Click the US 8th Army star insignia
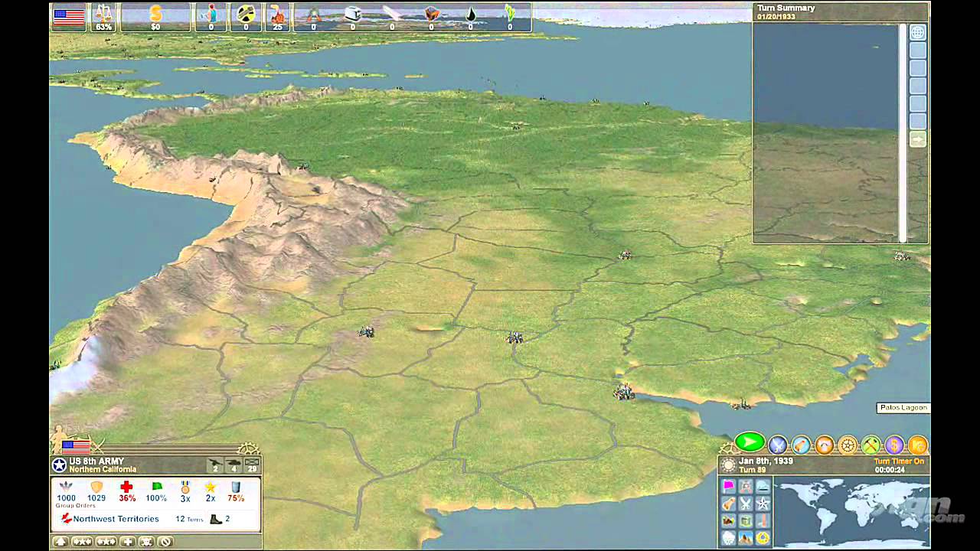Image resolution: width=980 pixels, height=551 pixels. click(x=60, y=465)
